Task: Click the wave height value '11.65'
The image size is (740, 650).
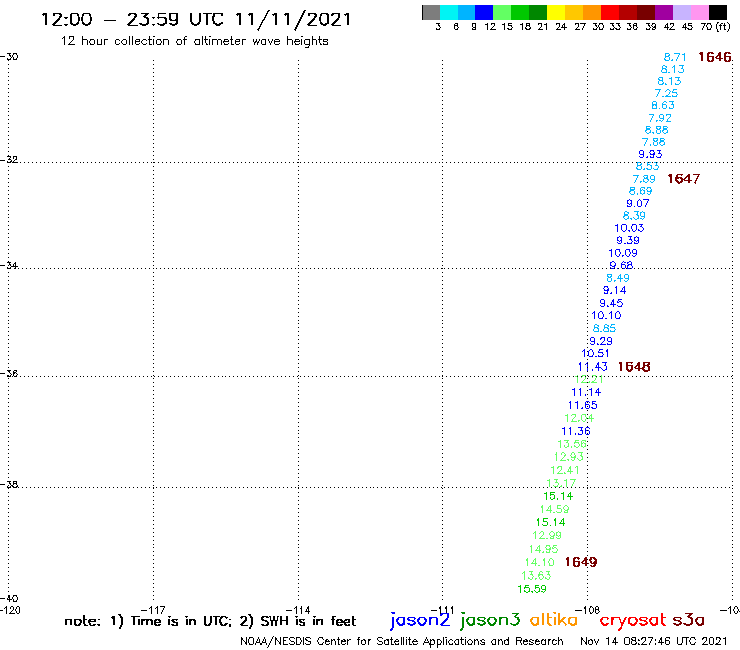Action: pos(582,405)
